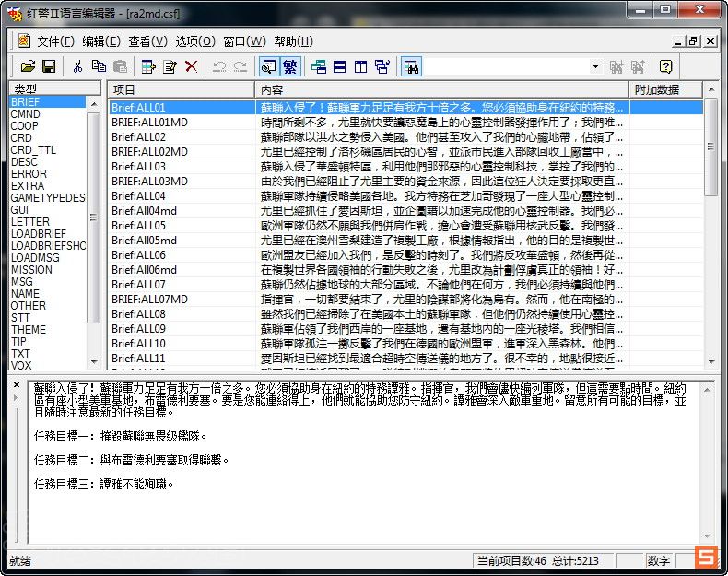Click the red X delete icon
This screenshot has width=728, height=576.
coord(191,66)
